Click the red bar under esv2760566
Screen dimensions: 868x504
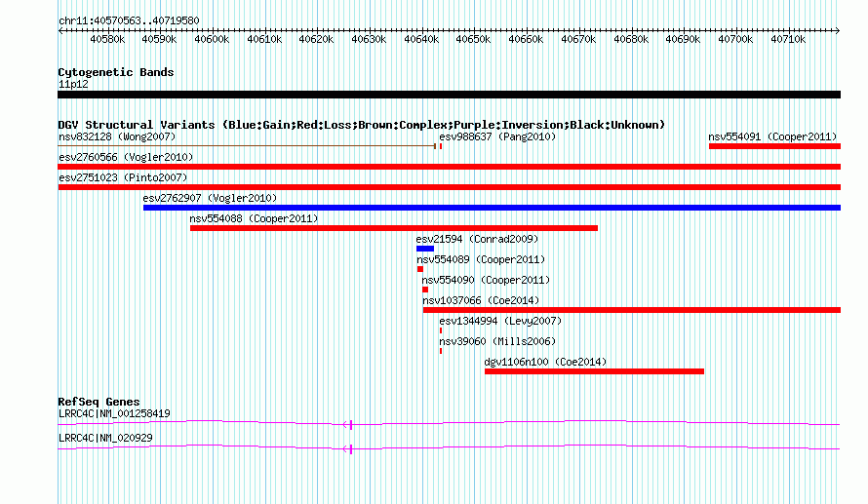click(449, 167)
